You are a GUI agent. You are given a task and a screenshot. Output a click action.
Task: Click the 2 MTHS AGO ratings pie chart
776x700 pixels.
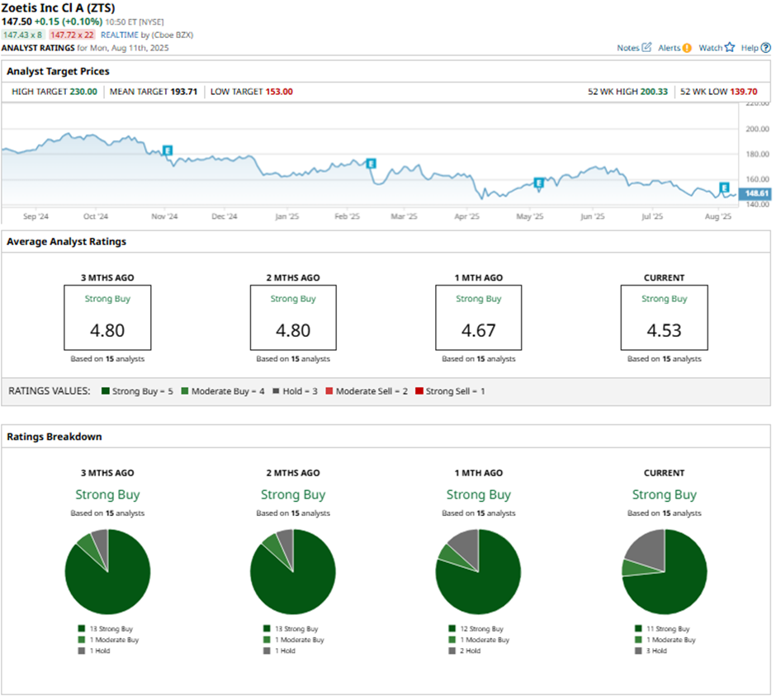(x=293, y=572)
